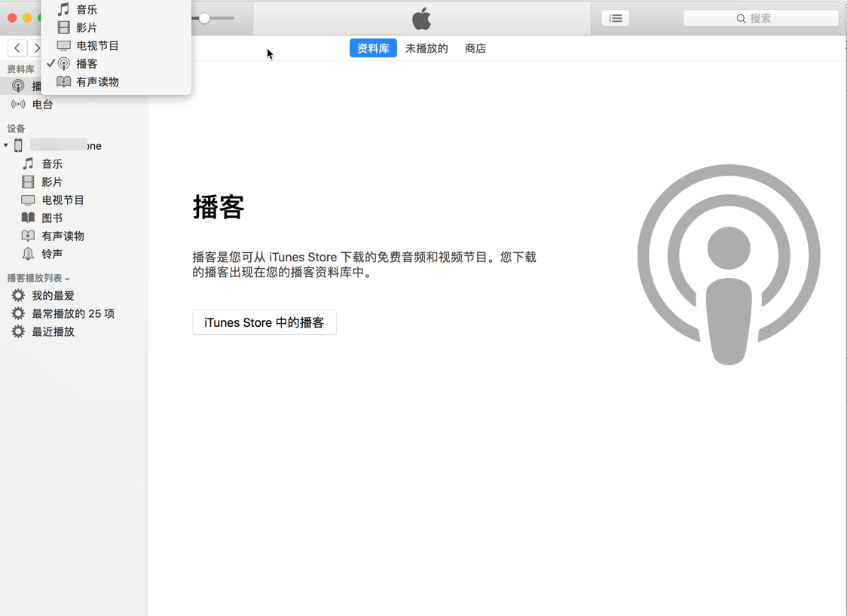
Task: Click TV screen icon in dropdown menu
Action: tap(64, 45)
